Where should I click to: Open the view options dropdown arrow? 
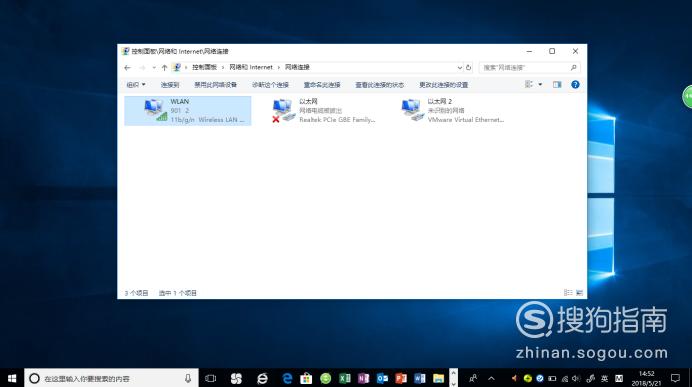[540, 84]
